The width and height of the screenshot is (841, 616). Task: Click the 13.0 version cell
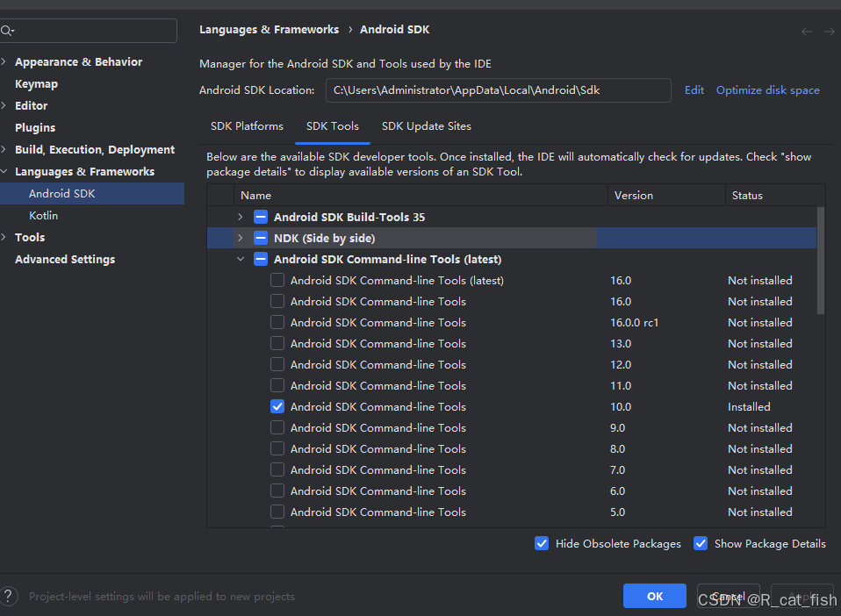point(621,344)
